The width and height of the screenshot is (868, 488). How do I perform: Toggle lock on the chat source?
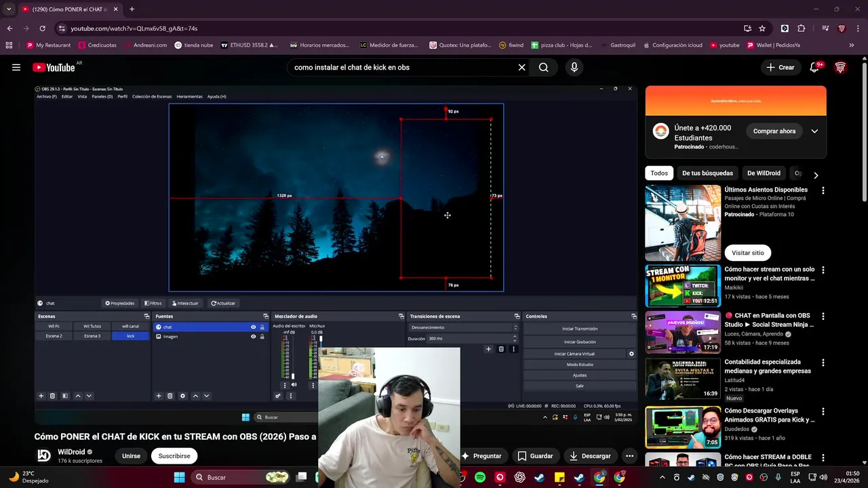262,327
